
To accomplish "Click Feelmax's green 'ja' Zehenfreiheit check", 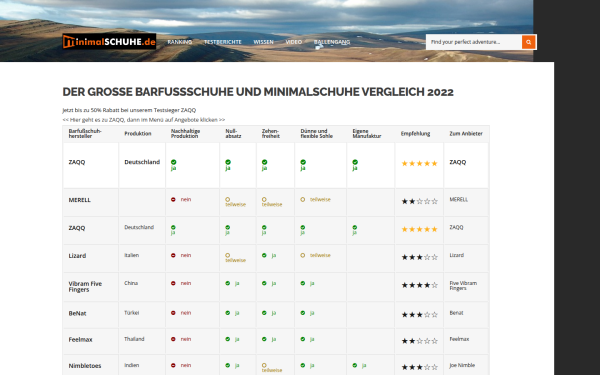I will (x=264, y=339).
